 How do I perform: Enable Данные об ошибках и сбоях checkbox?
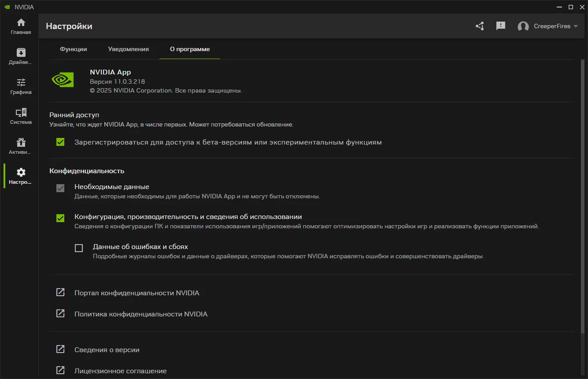click(x=79, y=248)
